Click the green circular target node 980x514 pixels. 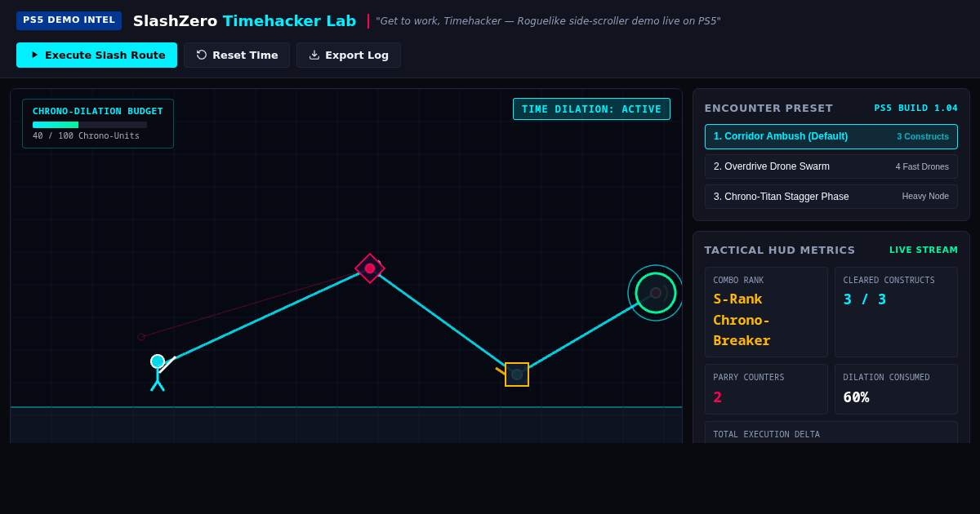tap(656, 293)
